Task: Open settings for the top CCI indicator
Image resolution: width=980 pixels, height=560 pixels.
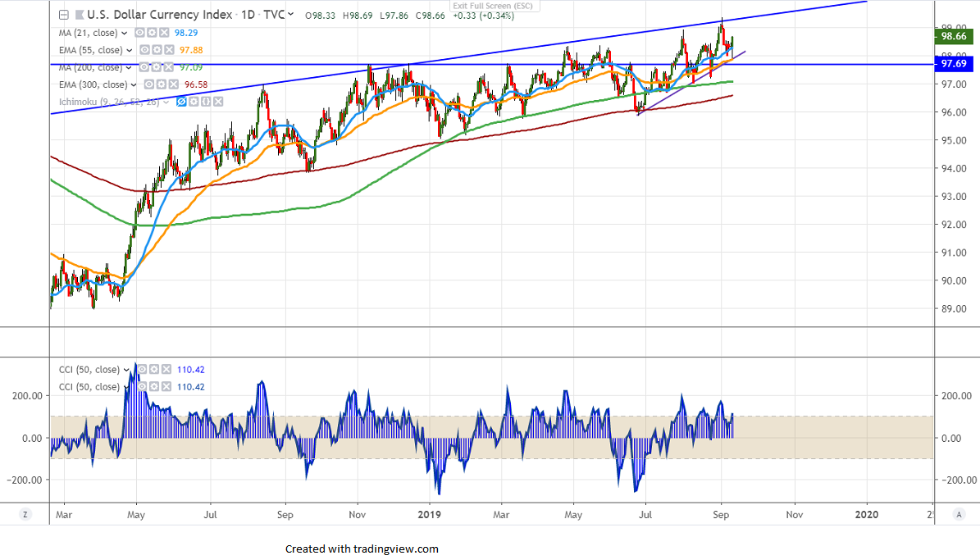Action: pyautogui.click(x=153, y=370)
